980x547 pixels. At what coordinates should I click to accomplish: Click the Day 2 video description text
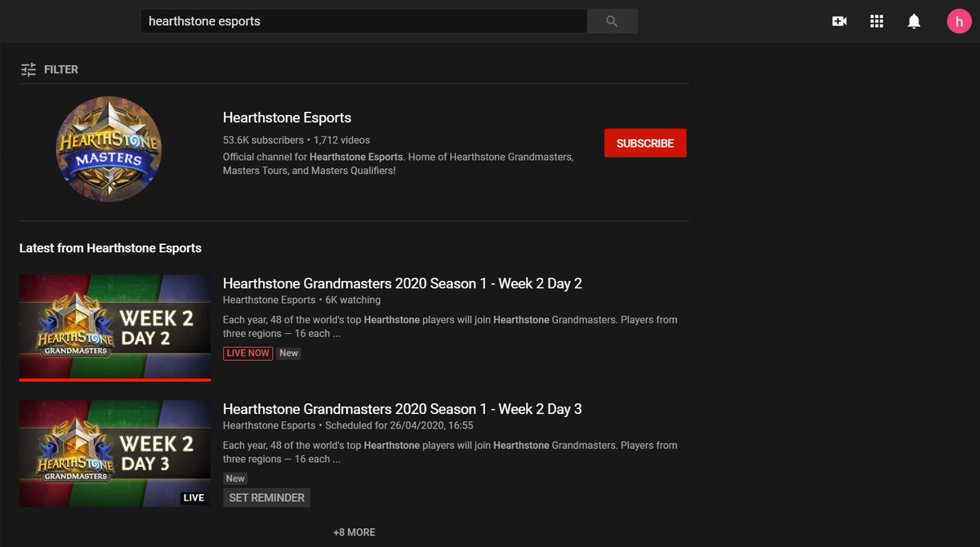point(450,327)
